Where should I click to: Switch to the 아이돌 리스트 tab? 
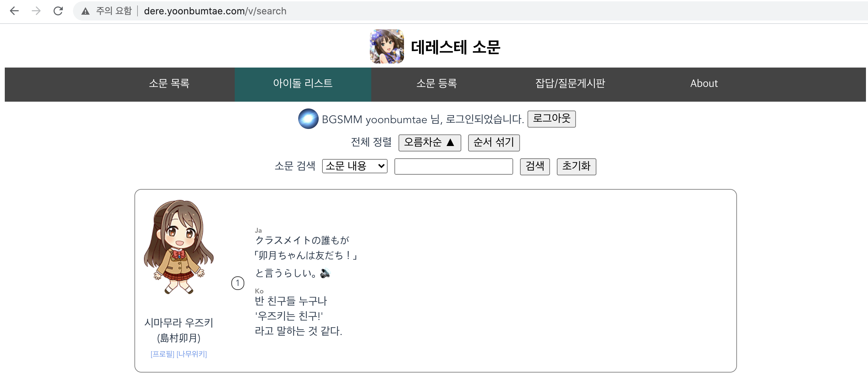click(x=303, y=84)
